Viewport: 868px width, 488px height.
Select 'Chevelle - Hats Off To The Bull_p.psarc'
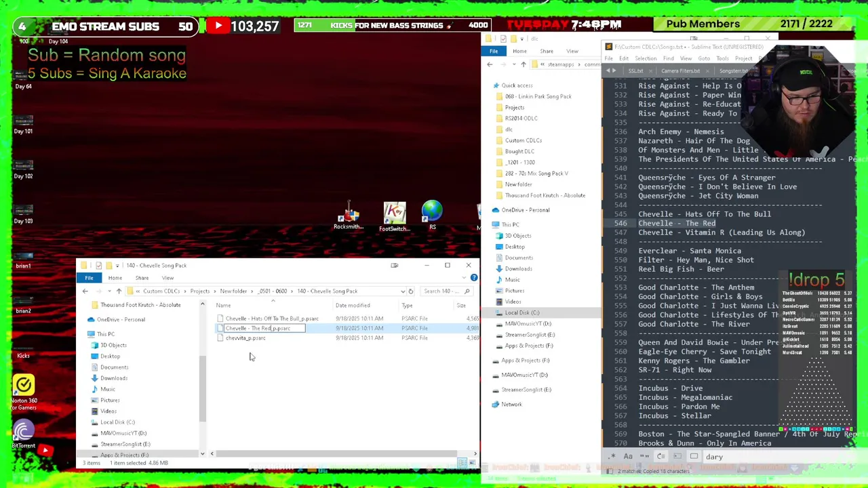[272, 319]
